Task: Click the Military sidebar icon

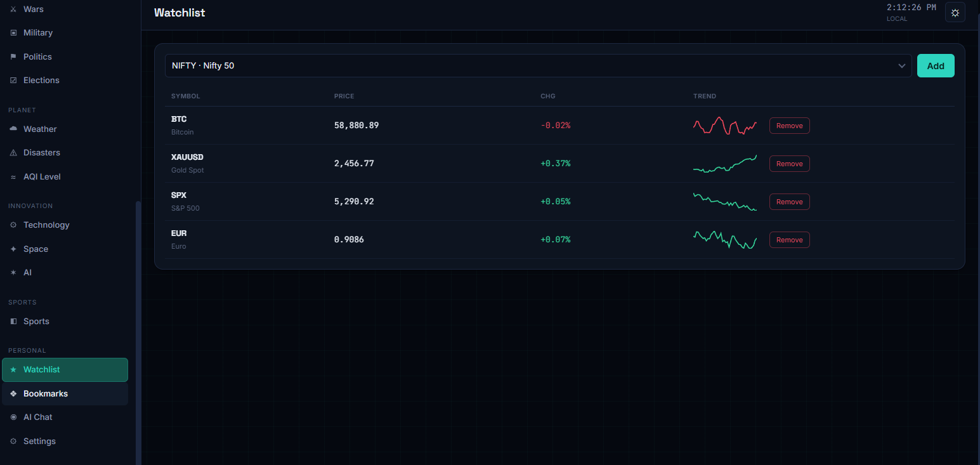Action: click(x=13, y=33)
